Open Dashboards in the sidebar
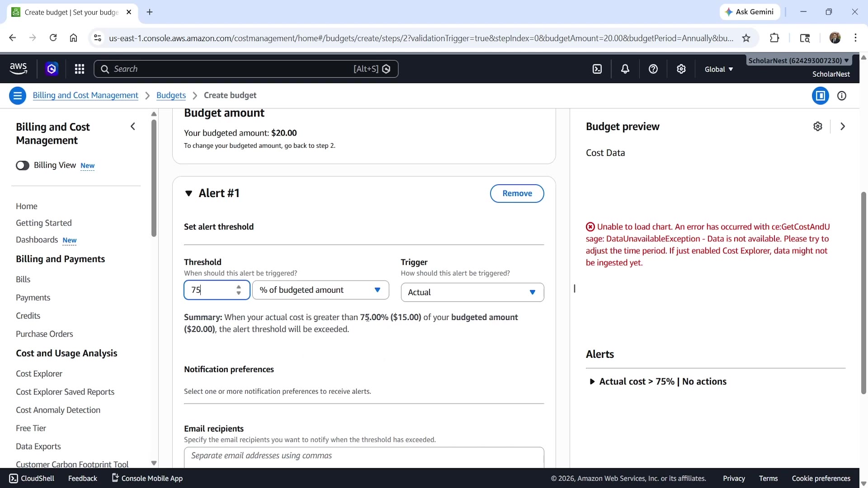This screenshot has height=488, width=868. pos(37,239)
